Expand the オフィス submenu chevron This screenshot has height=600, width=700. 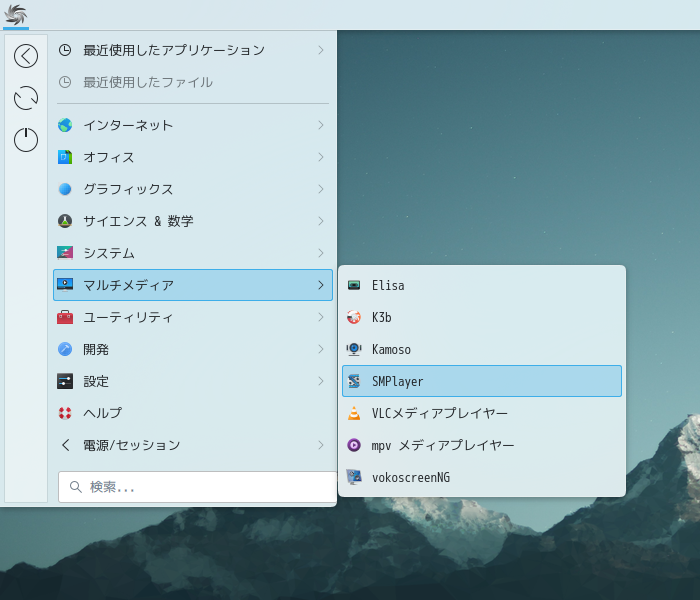point(321,157)
